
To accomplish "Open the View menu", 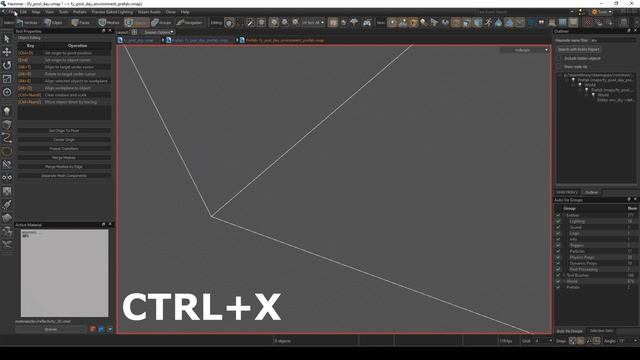I will pyautogui.click(x=49, y=12).
